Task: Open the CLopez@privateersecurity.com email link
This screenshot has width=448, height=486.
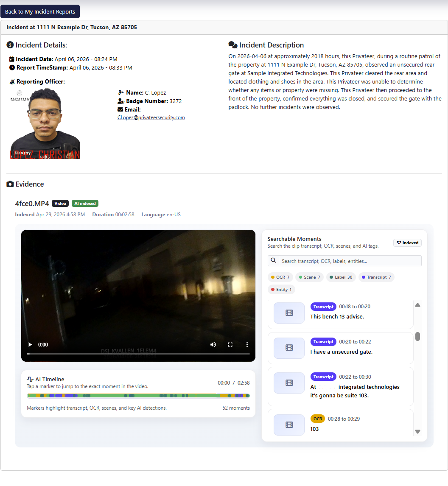Action: pos(151,117)
